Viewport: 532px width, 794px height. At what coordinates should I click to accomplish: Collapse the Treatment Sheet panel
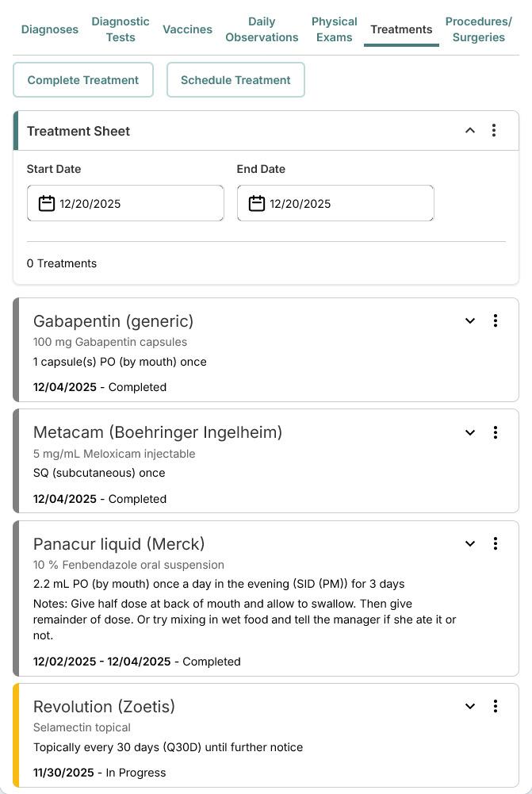[x=470, y=130]
